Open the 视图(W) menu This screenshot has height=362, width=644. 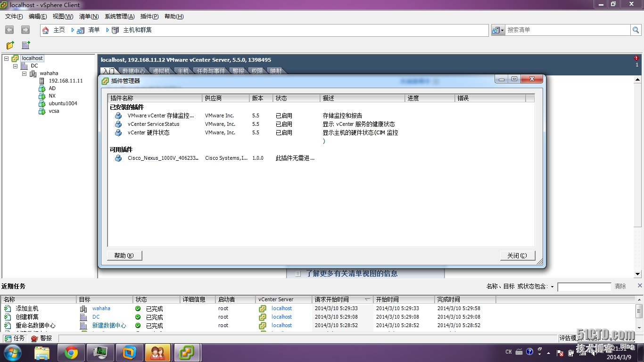click(x=63, y=16)
